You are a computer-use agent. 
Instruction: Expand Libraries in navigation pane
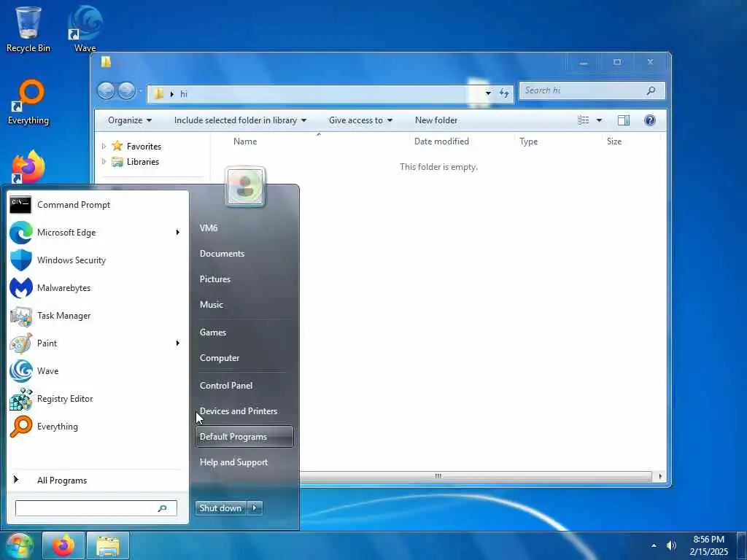pos(104,161)
